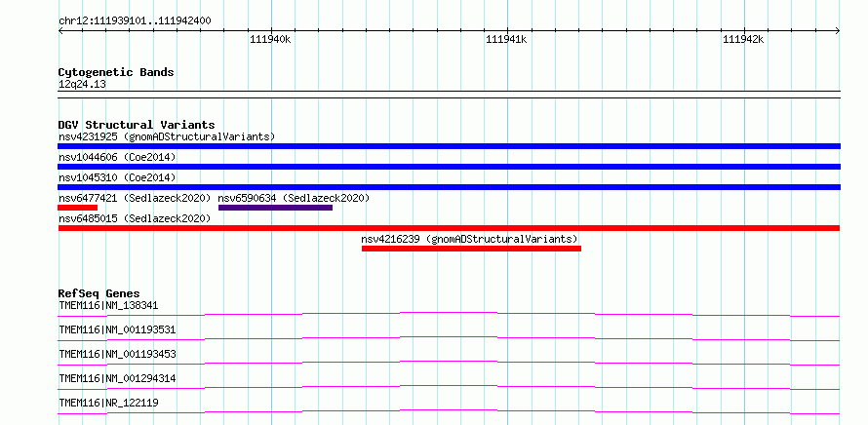The image size is (868, 425).
Task: Select the blue bar for nsv1045310
Action: [449, 187]
